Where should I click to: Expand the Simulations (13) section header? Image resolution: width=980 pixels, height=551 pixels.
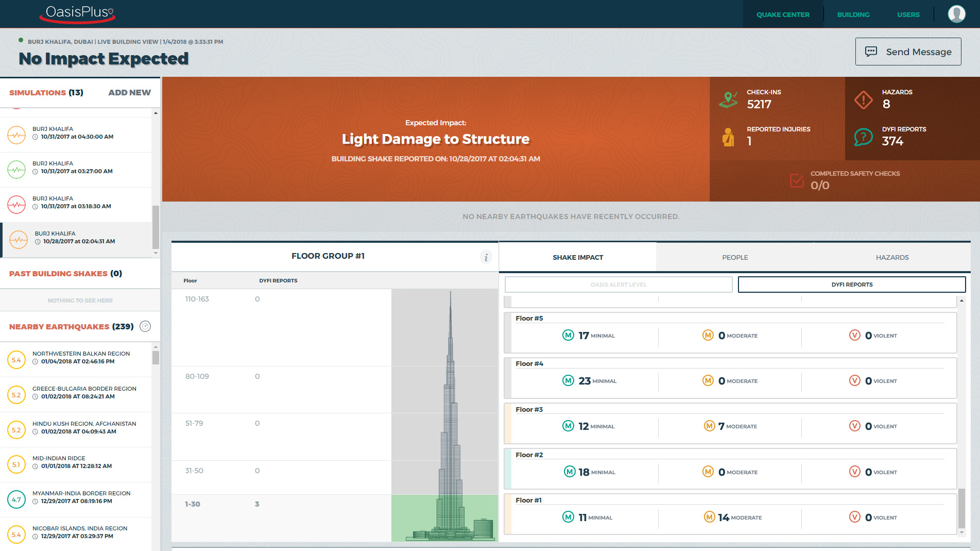[x=46, y=93]
